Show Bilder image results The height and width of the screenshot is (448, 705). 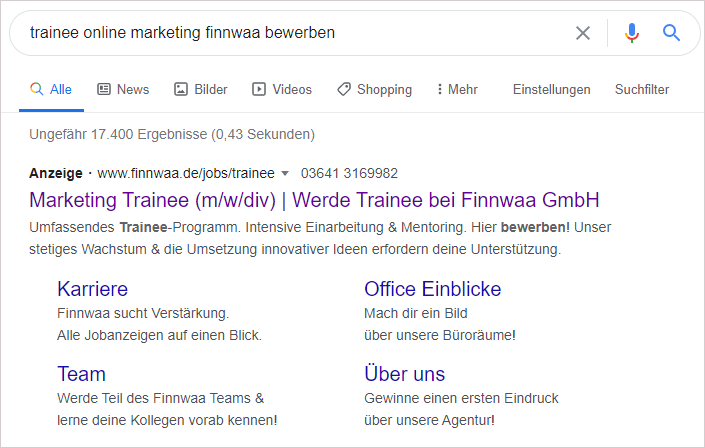click(x=201, y=89)
